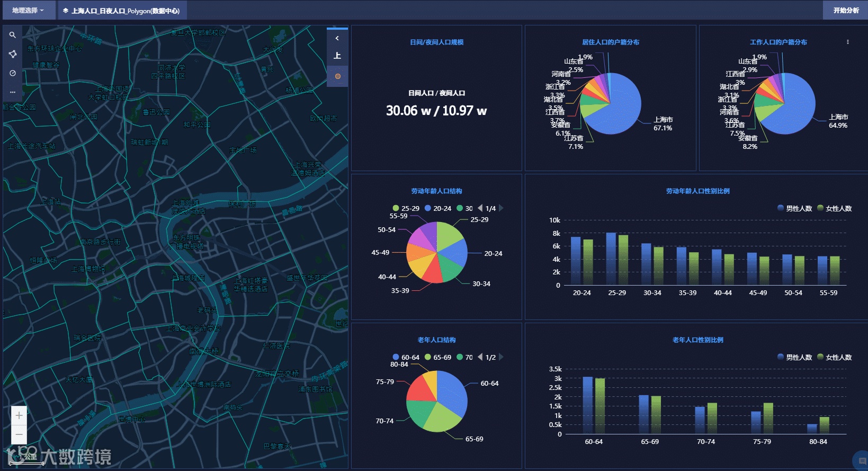Click the 20-24 female bar in 劳动年龄人口性别比例
Viewport: 868px width, 471px height.
point(588,262)
